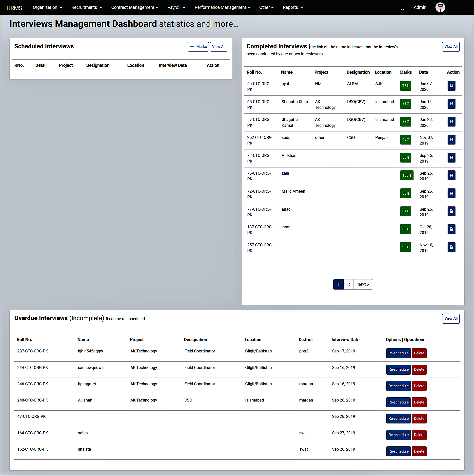Select the Recruitments menu item
The width and height of the screenshot is (474, 476).
(x=86, y=7)
